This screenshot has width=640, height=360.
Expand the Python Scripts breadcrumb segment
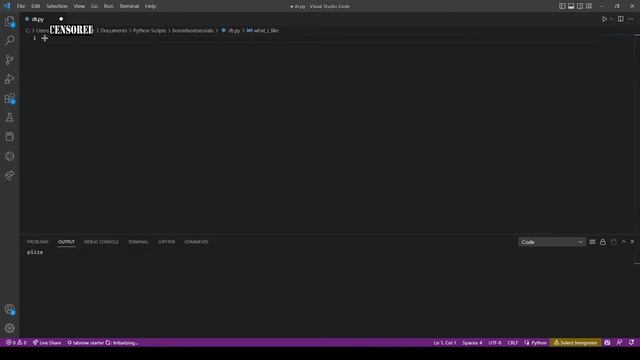tap(149, 30)
